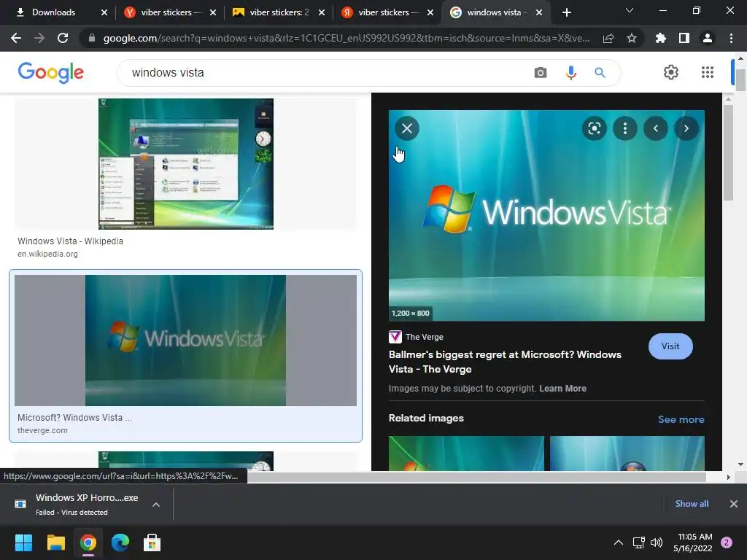Open the preview panel three-dot options
The height and width of the screenshot is (560, 747).
pyautogui.click(x=625, y=128)
